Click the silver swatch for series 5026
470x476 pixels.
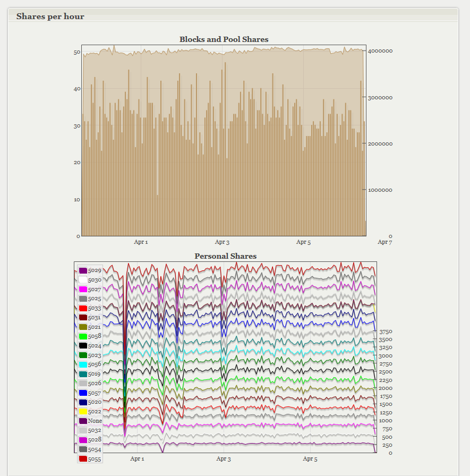point(83,384)
